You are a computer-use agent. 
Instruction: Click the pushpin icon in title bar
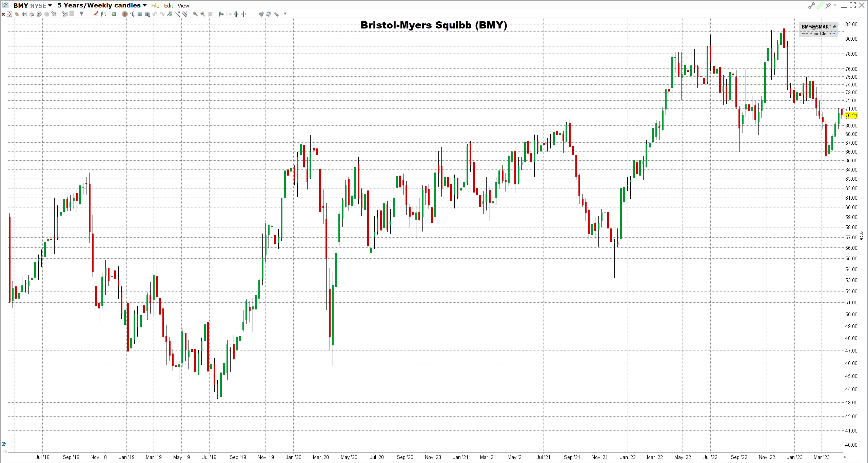828,5
